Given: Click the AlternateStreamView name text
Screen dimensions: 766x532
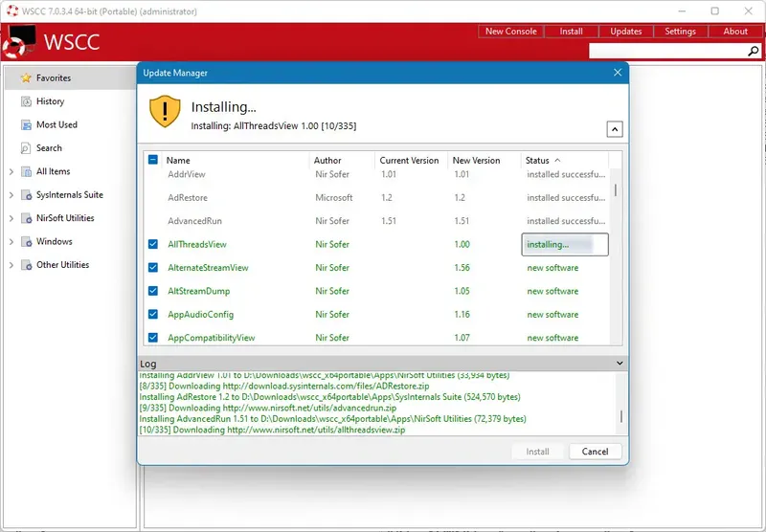Looking at the screenshot, I should 208,268.
